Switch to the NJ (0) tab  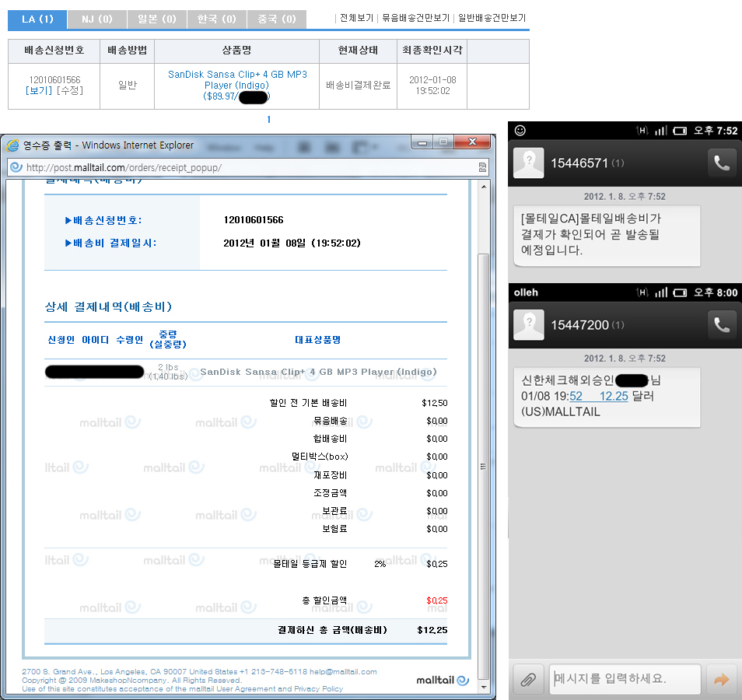click(97, 19)
